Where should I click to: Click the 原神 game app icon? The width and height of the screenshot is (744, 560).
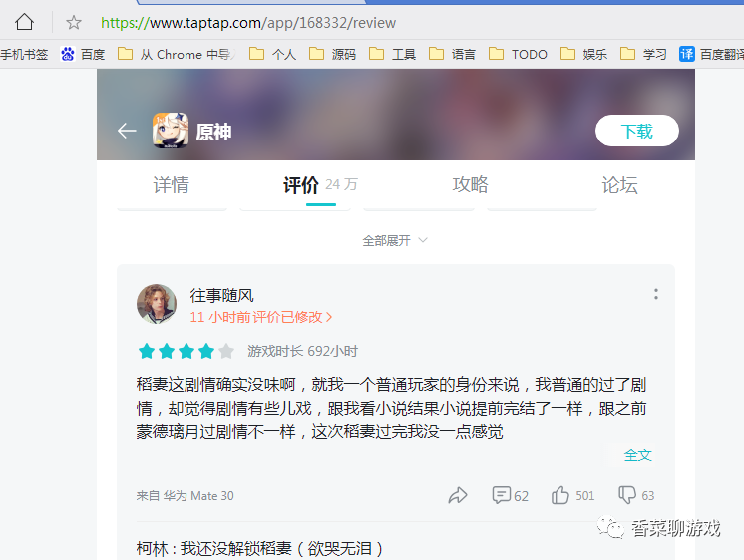(x=171, y=131)
